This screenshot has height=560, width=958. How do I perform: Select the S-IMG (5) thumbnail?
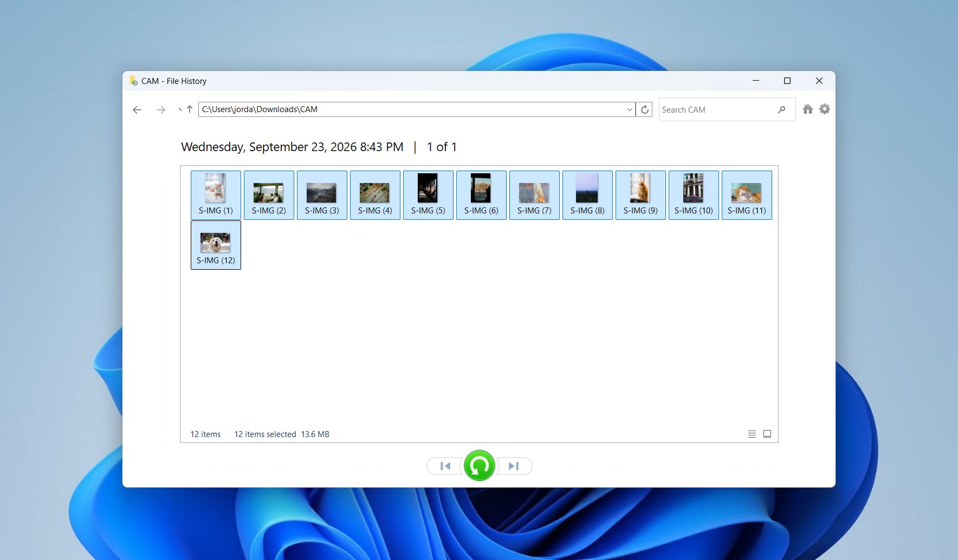point(428,195)
